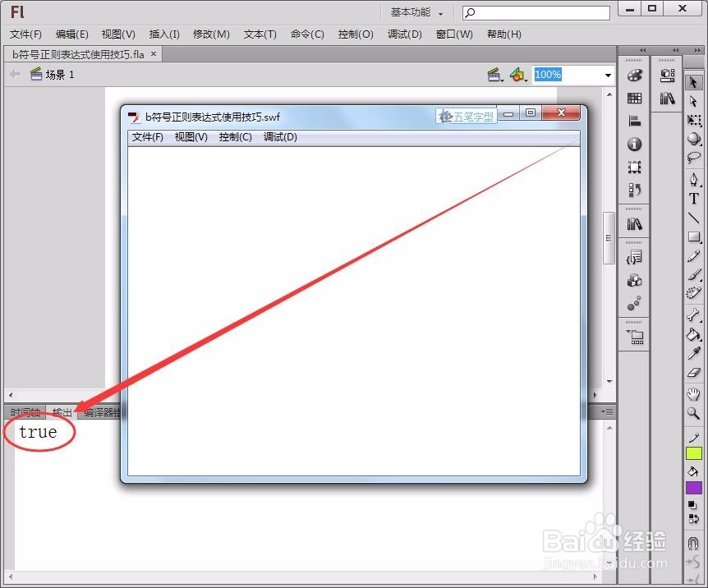Click the back arrow beside 场景 1
Image resolution: width=708 pixels, height=588 pixels.
point(16,74)
